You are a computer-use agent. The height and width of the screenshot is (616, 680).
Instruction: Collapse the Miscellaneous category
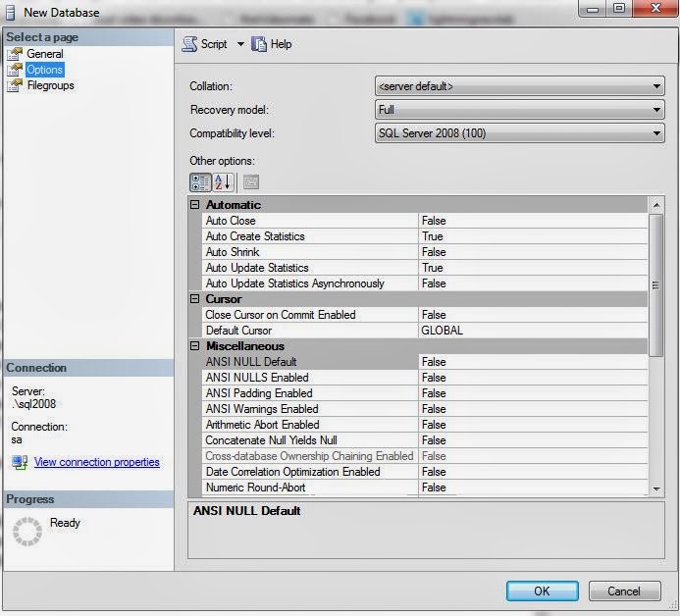click(194, 346)
